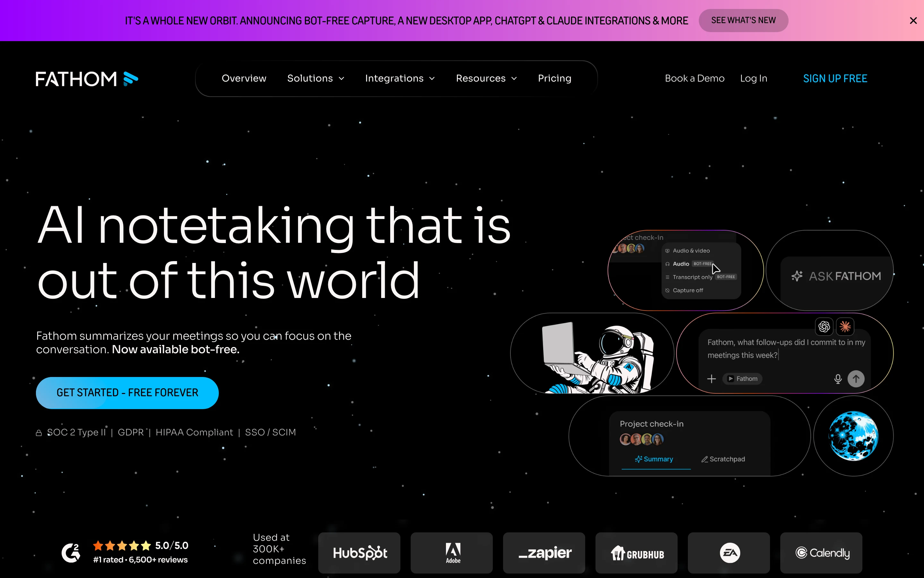The height and width of the screenshot is (578, 924).
Task: Click the Claude starburst icon
Action: pyautogui.click(x=845, y=327)
